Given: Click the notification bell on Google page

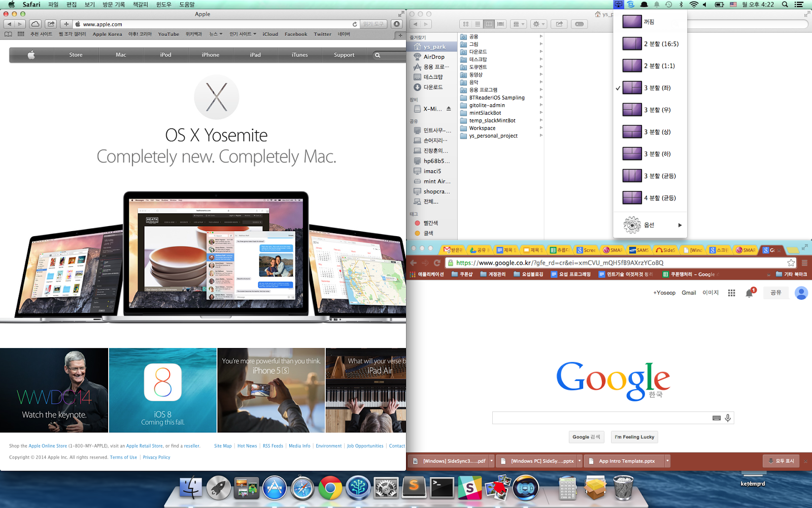Looking at the screenshot, I should click(749, 293).
